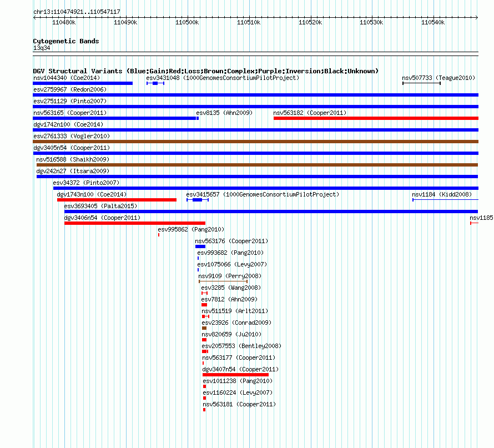Click the Cytogenetic Bands track title

[x=66, y=41]
